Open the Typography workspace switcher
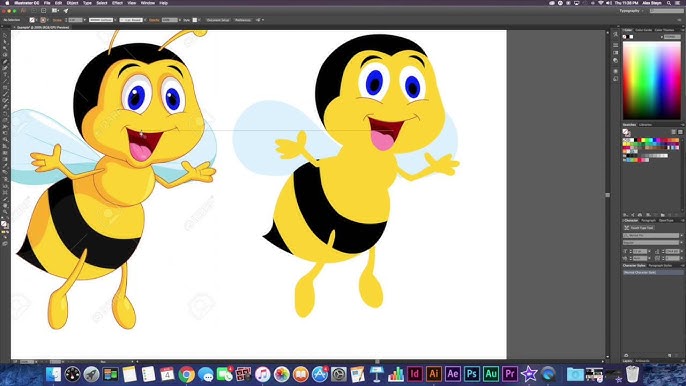 click(x=631, y=11)
